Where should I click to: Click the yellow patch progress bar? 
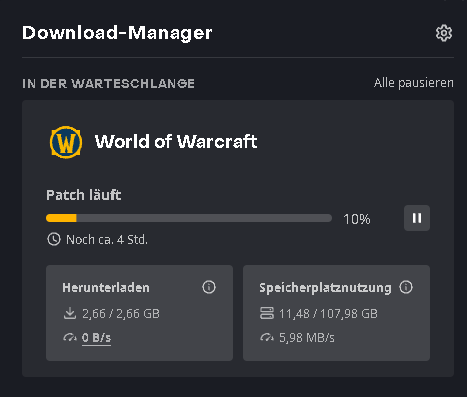189,218
